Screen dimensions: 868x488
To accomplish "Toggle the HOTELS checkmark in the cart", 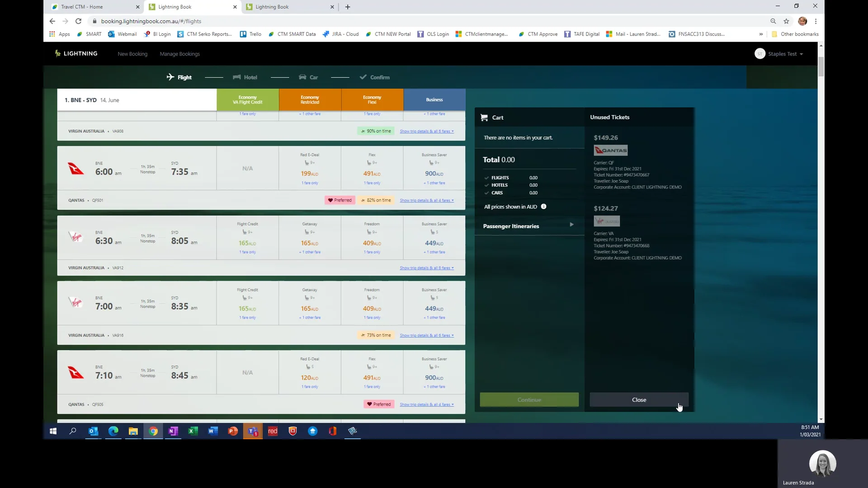I will tap(486, 185).
